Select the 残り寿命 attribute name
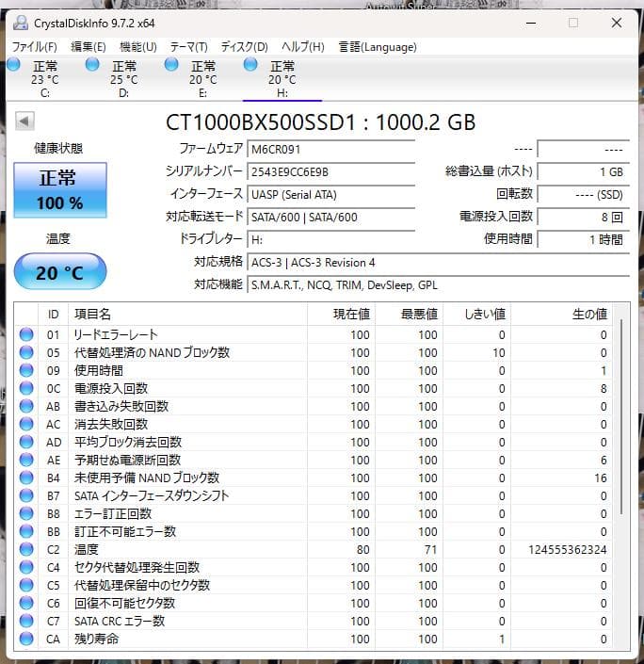The height and width of the screenshot is (664, 644). [x=97, y=639]
